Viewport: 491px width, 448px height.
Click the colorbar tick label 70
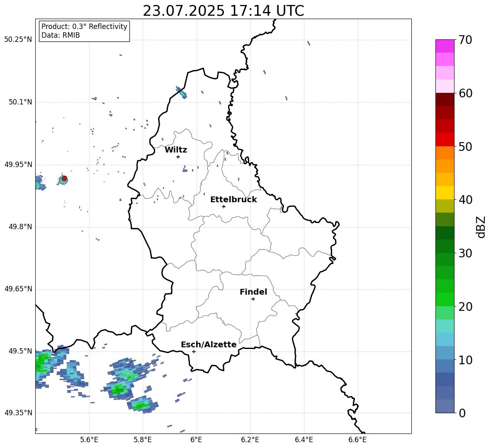pos(465,40)
